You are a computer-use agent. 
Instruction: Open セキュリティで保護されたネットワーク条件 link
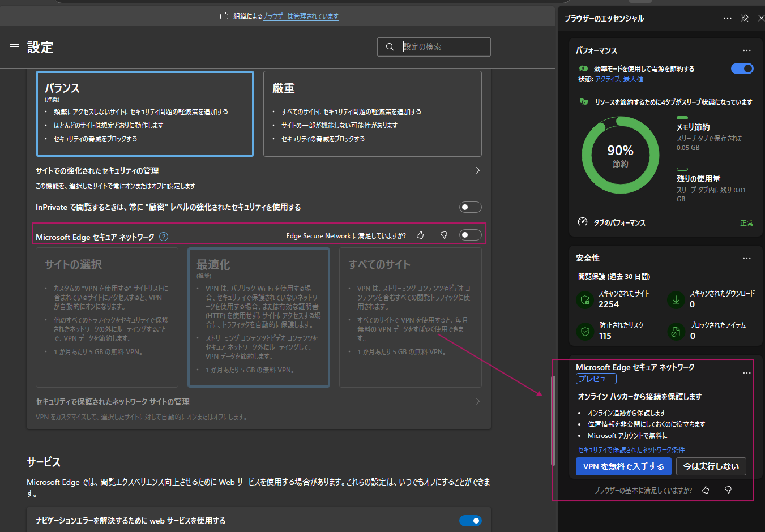631,450
